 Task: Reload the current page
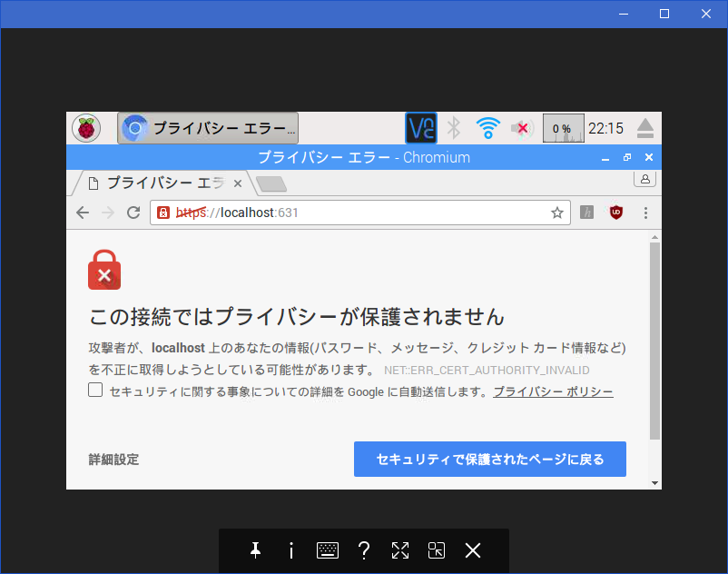pos(133,212)
